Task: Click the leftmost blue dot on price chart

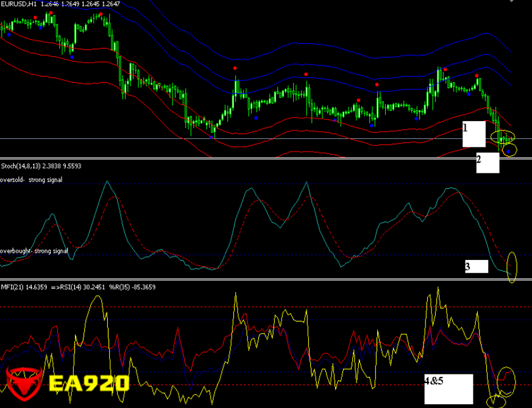Action: click(x=9, y=35)
